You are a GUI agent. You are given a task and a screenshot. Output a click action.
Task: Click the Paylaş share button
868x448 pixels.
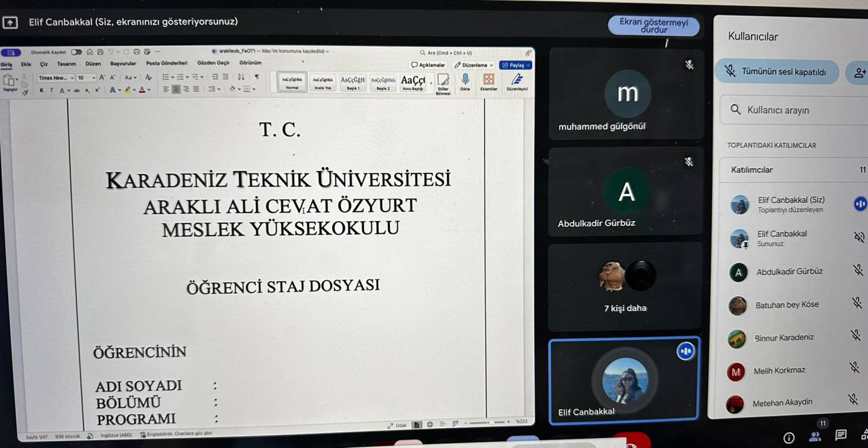coord(515,65)
